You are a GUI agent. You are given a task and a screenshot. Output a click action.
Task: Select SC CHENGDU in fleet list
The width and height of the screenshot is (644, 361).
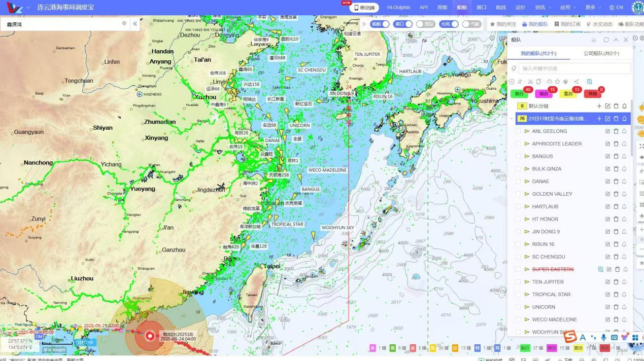point(548,257)
